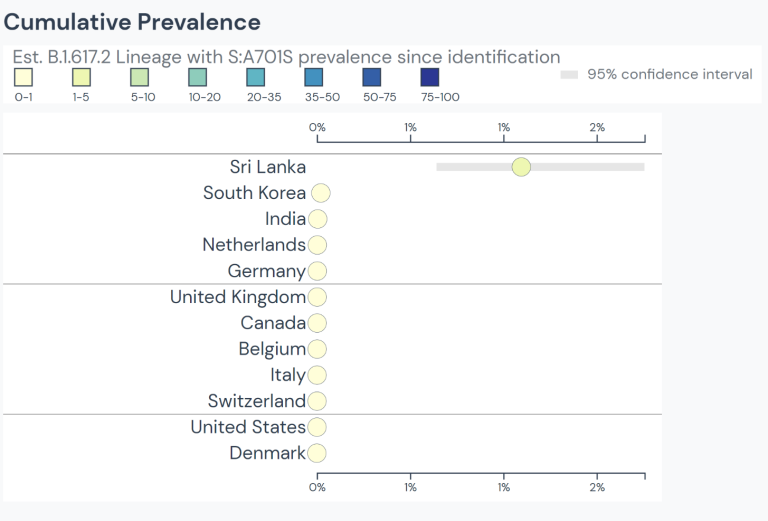Click the United States data point
The image size is (768, 521).
(317, 427)
